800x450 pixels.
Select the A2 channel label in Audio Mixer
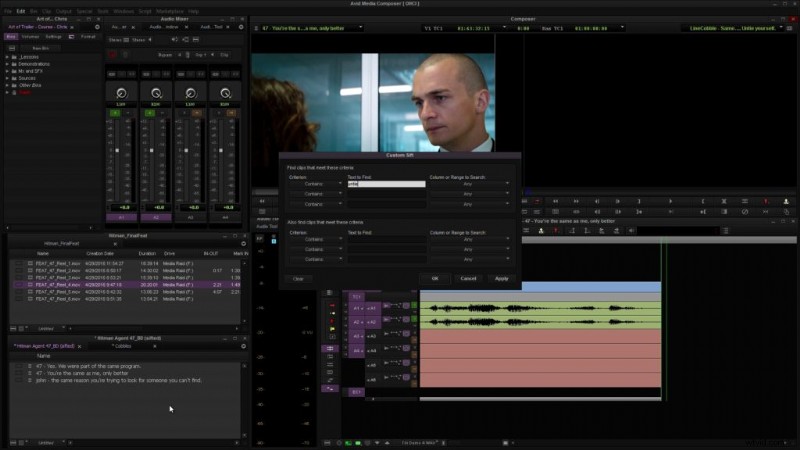click(x=156, y=217)
